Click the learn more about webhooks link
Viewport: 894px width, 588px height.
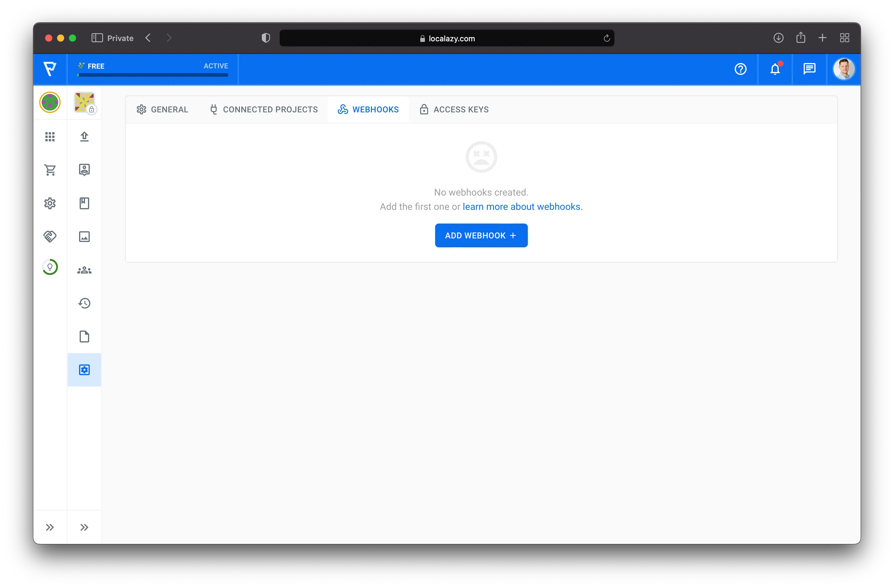tap(521, 207)
